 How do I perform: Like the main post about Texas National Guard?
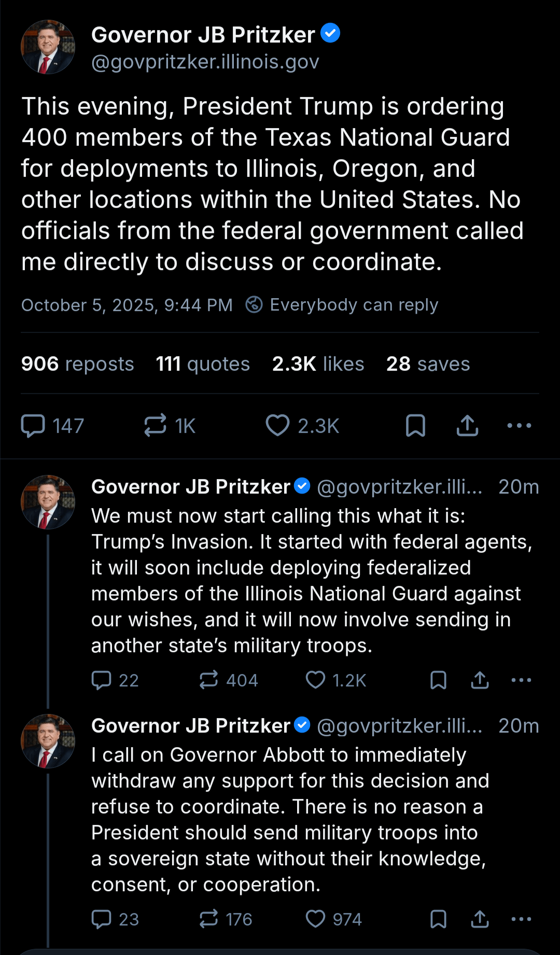pos(277,426)
